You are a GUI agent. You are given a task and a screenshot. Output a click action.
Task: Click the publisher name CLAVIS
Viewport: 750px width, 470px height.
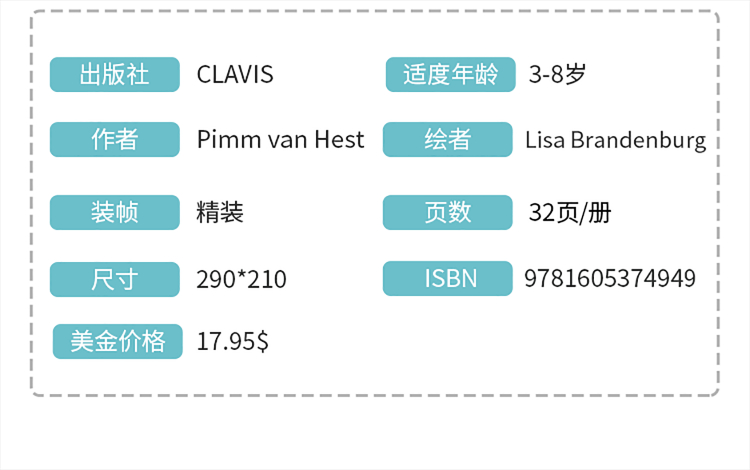[x=235, y=74]
